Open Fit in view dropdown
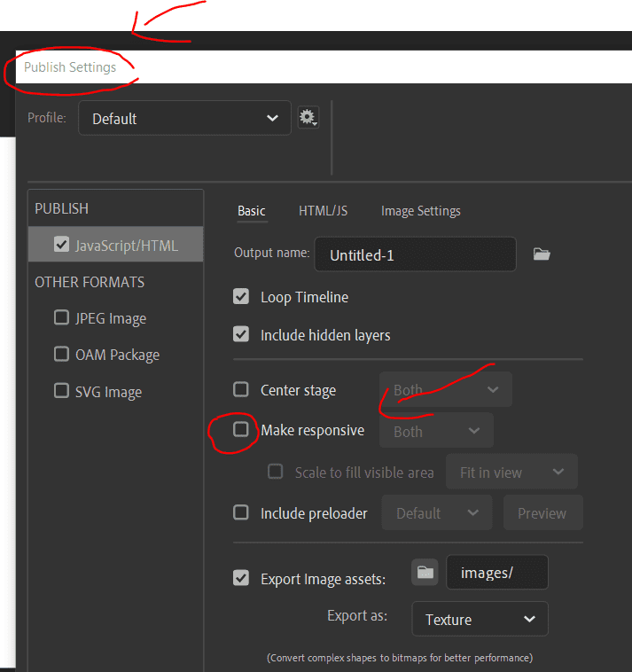 point(511,472)
